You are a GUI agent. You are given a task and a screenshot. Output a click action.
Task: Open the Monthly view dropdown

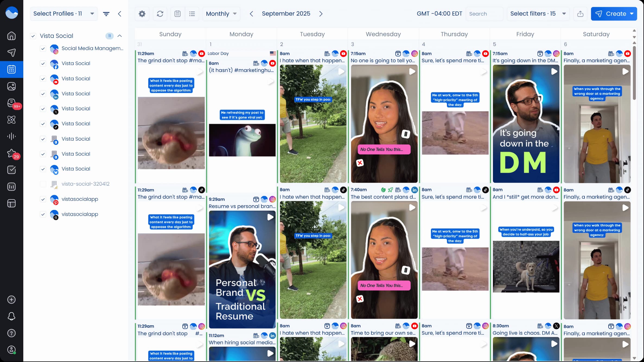(x=221, y=14)
